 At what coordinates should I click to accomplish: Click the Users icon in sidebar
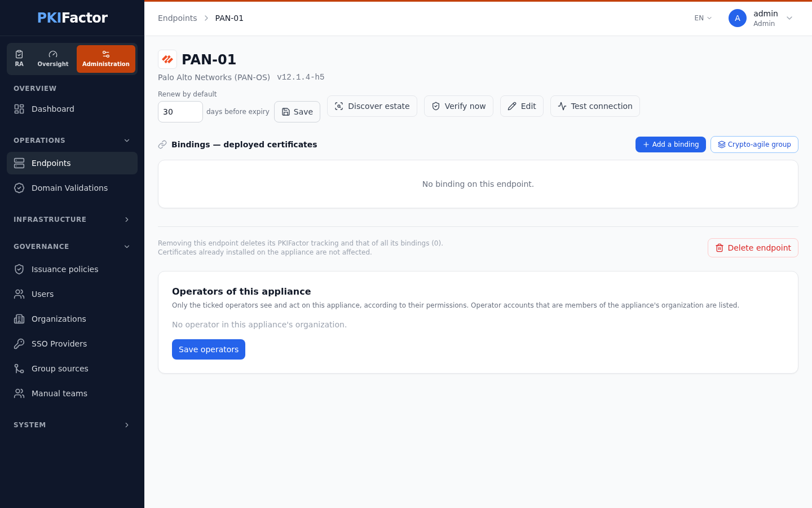point(19,294)
